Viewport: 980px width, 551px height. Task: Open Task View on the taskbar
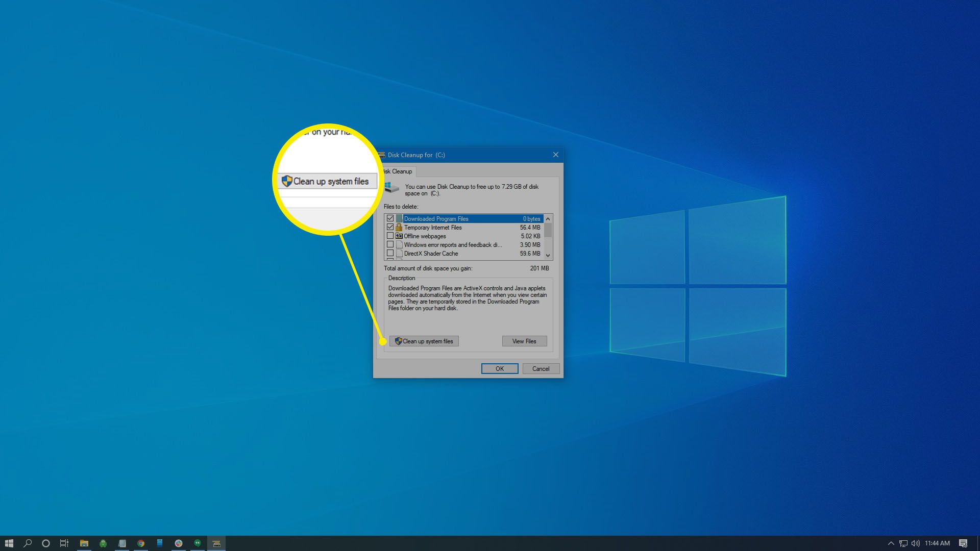(64, 543)
